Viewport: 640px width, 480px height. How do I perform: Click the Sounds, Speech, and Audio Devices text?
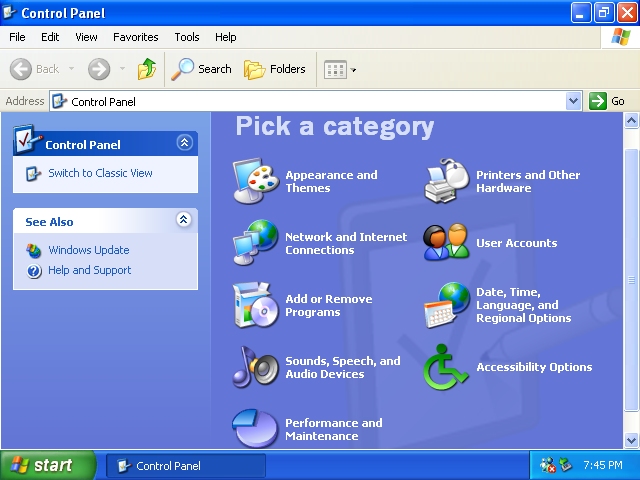coord(343,367)
